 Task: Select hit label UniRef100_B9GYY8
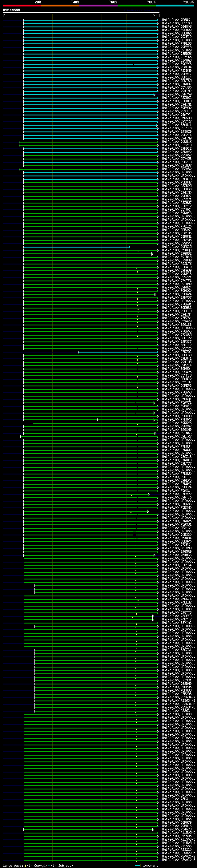coord(177,64)
